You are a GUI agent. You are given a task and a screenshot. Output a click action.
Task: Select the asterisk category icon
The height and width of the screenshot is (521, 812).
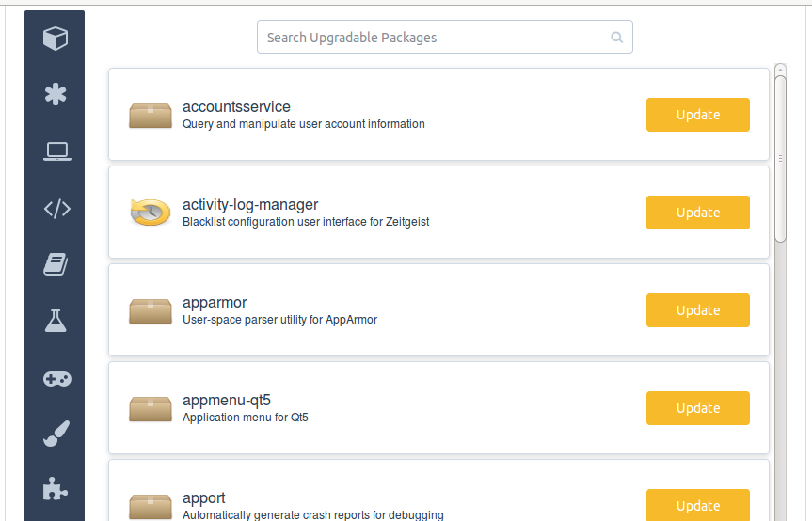click(x=56, y=94)
